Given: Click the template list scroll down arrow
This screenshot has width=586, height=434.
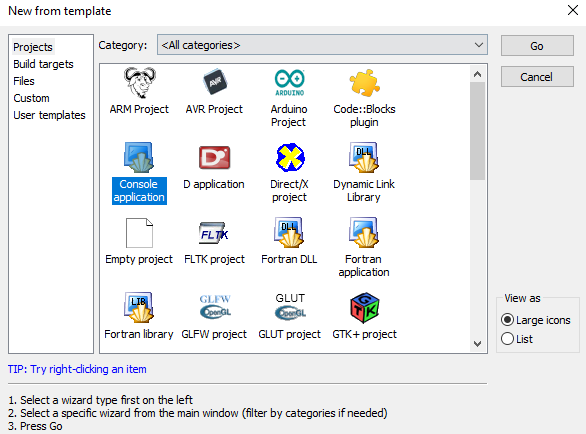Looking at the screenshot, I should point(477,344).
